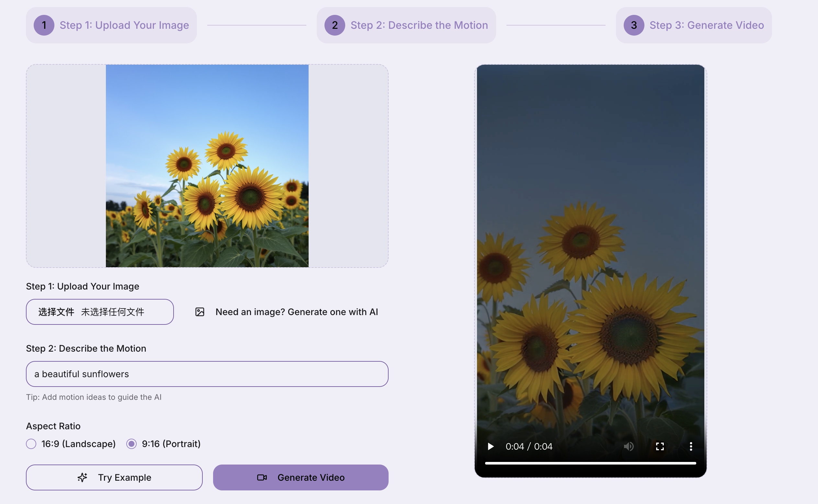Select 9:16 Portrait aspect ratio

pos(131,444)
